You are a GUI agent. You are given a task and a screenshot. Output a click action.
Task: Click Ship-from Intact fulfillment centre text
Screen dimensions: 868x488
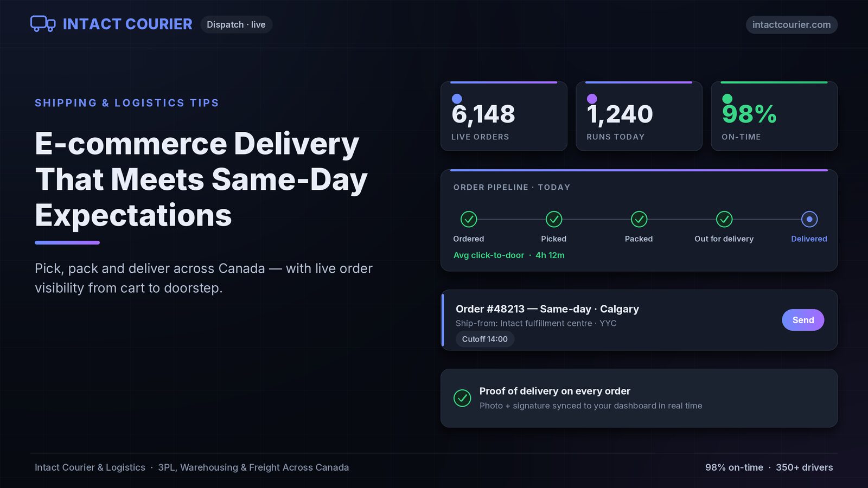pos(536,323)
